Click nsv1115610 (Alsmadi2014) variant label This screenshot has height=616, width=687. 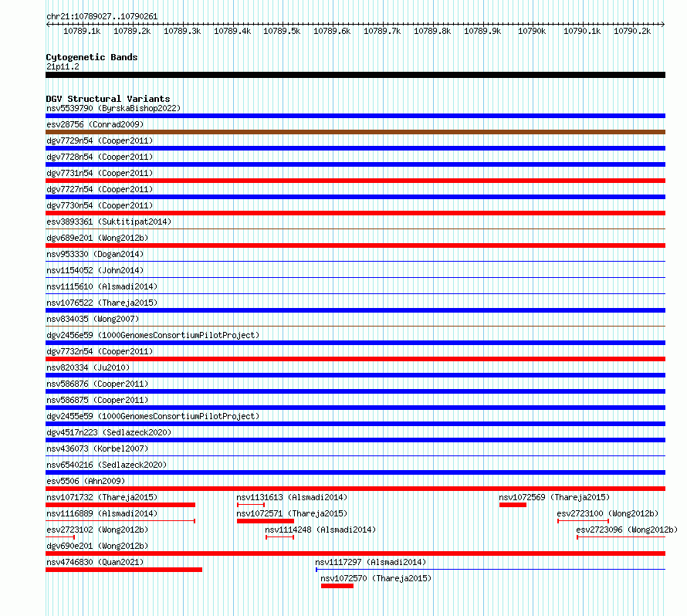pos(102,286)
